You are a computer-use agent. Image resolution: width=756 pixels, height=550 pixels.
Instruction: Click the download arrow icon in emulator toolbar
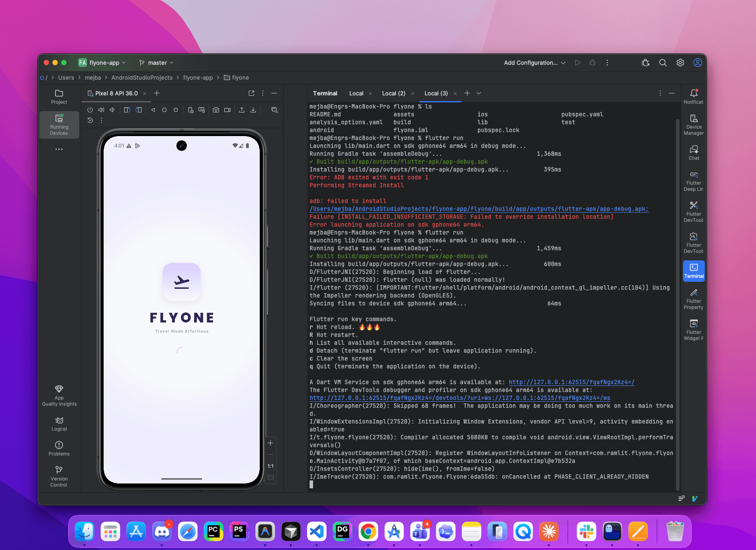click(253, 110)
